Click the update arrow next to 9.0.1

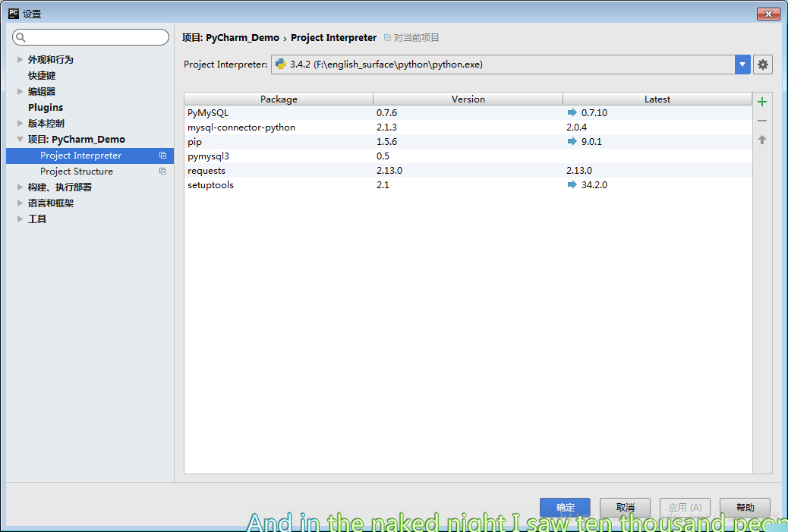click(572, 142)
